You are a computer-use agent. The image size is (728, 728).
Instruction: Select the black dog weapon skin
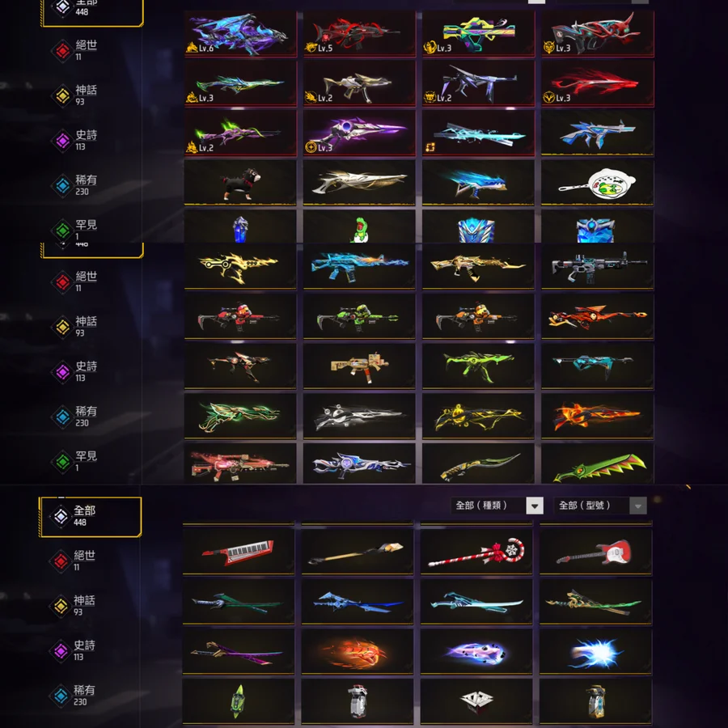[x=240, y=183]
